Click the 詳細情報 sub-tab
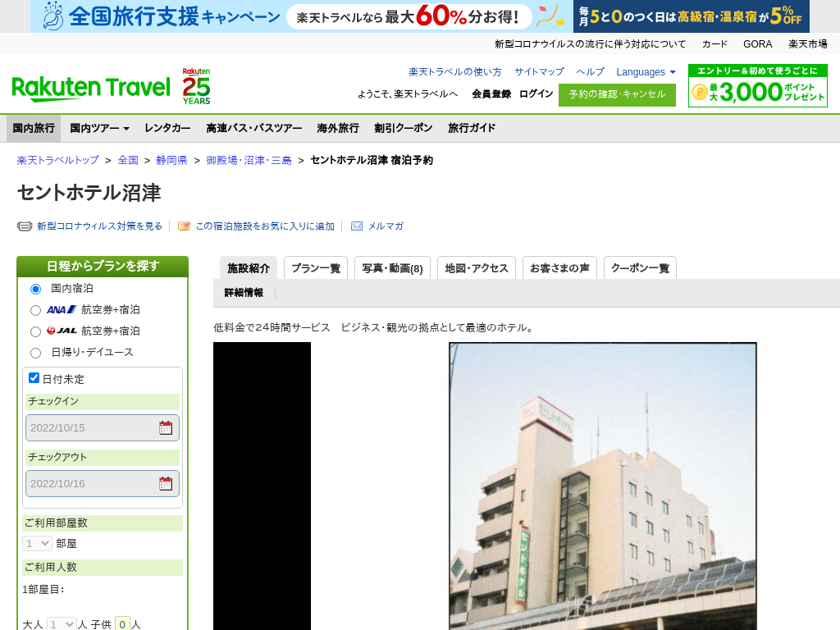 pyautogui.click(x=244, y=293)
